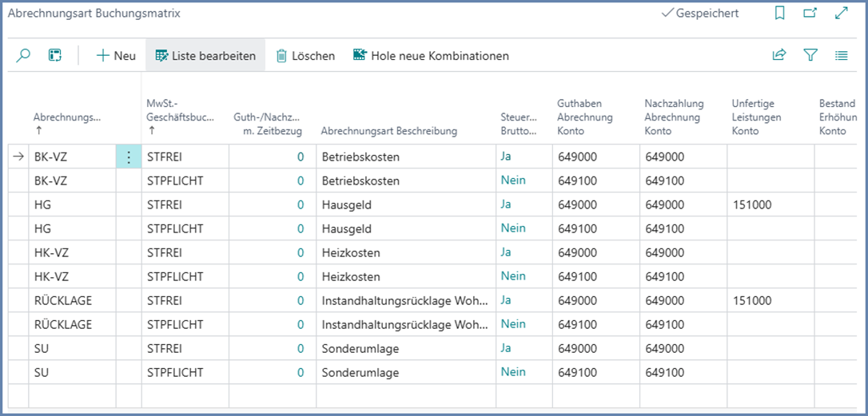Open Guthaben Abrechnung Konto column header
868x416 pixels.
pyautogui.click(x=585, y=117)
